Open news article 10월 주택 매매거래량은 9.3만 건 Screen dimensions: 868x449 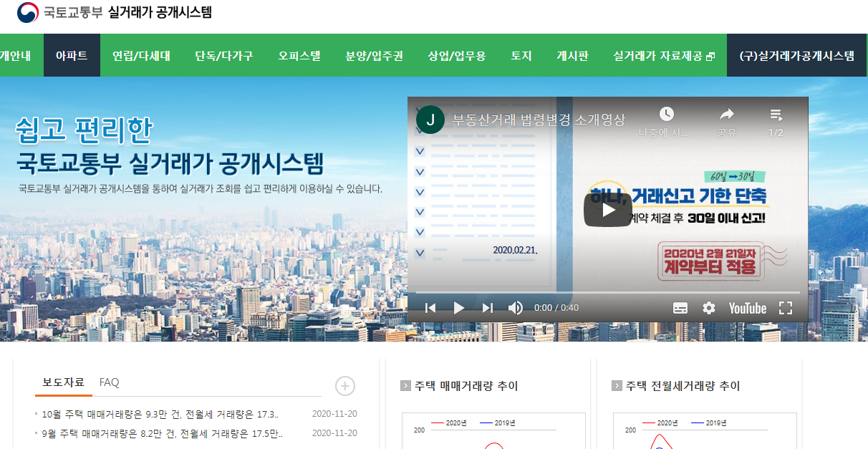[x=160, y=414]
